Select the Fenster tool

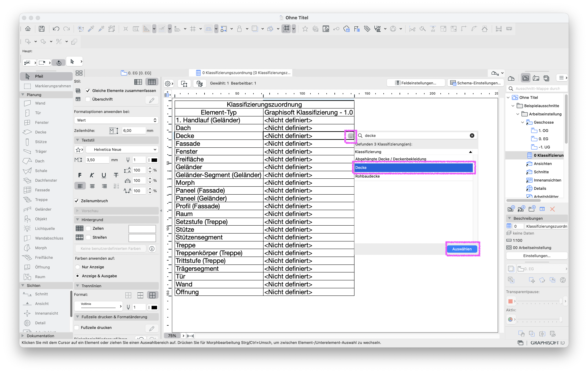pos(46,123)
